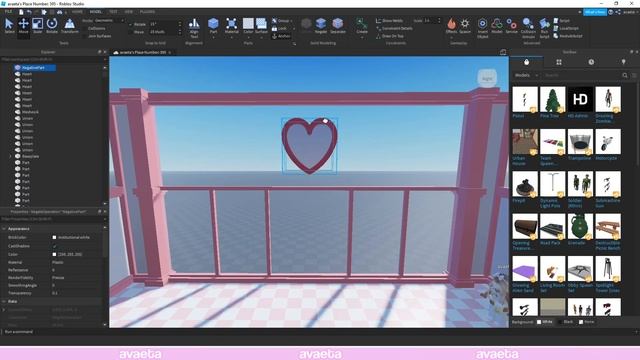
Task: Click the Lock tool icon
Action: 274,28
